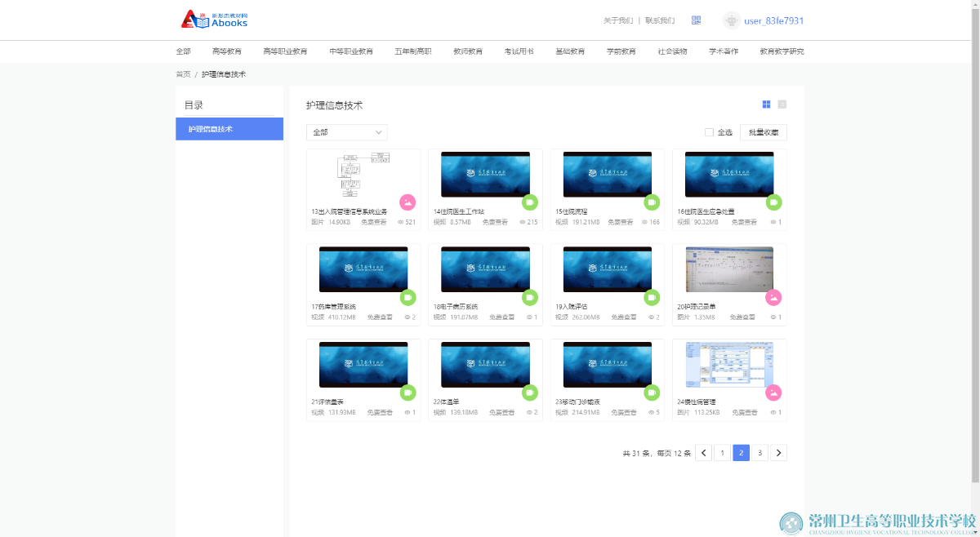Click video badge on 14住院医生工作站
980x537 pixels.
[x=529, y=202]
